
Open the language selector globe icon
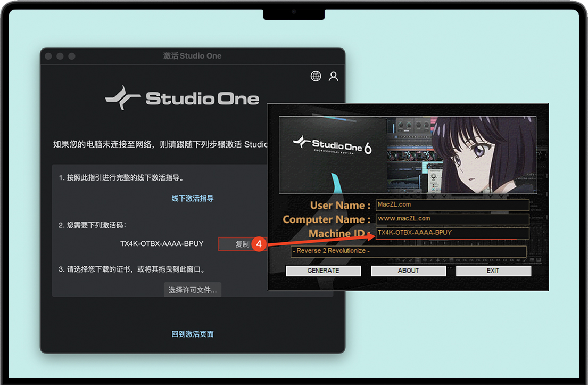(x=315, y=76)
